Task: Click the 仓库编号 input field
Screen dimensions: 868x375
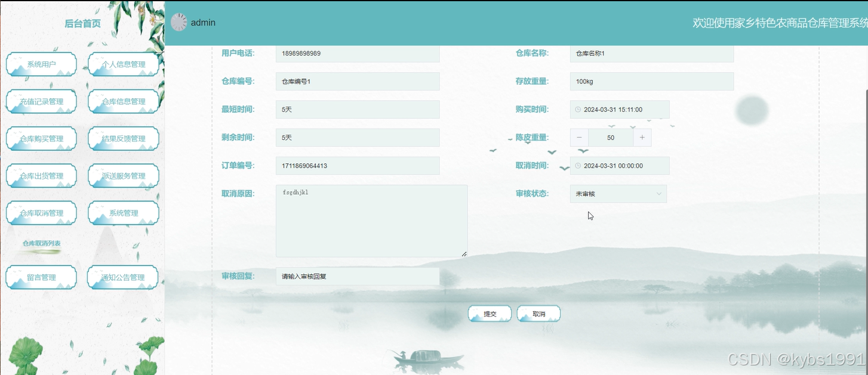Action: point(358,82)
